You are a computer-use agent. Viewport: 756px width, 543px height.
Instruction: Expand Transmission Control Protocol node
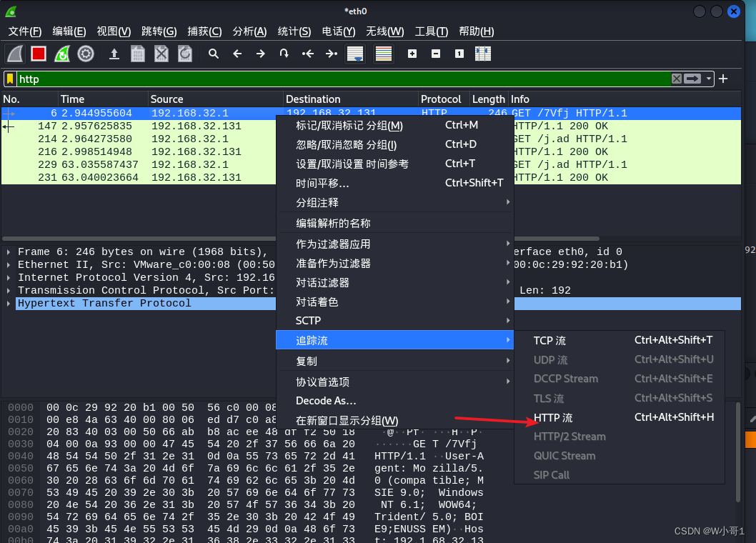pos(9,290)
